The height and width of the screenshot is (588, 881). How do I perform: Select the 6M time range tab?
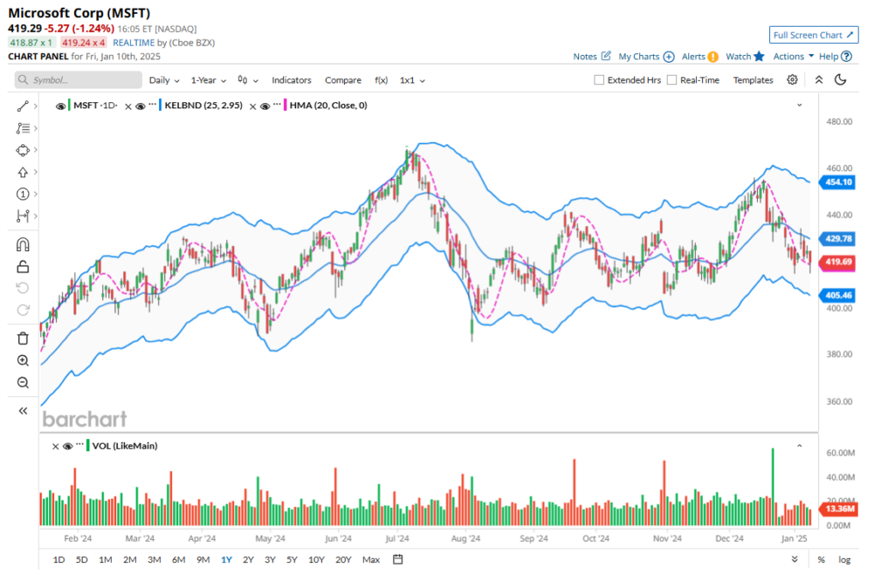click(x=178, y=560)
